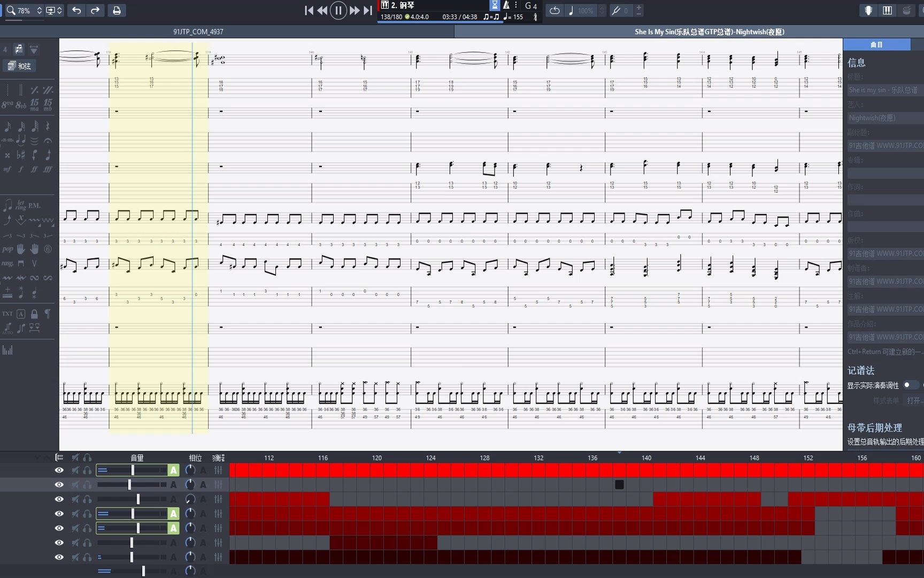Rewind to the previous bar
Image resolution: width=924 pixels, height=578 pixels.
[322, 10]
